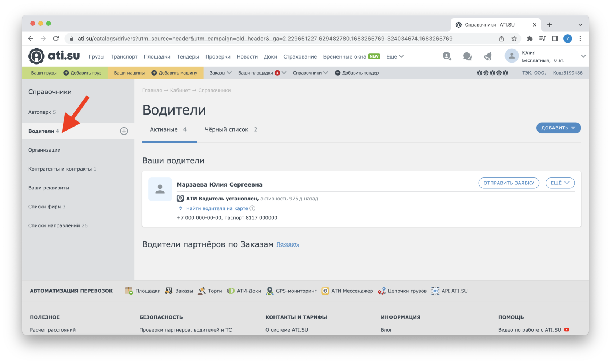The width and height of the screenshot is (611, 364).
Task: Open the user search icon in header
Action: point(447,56)
